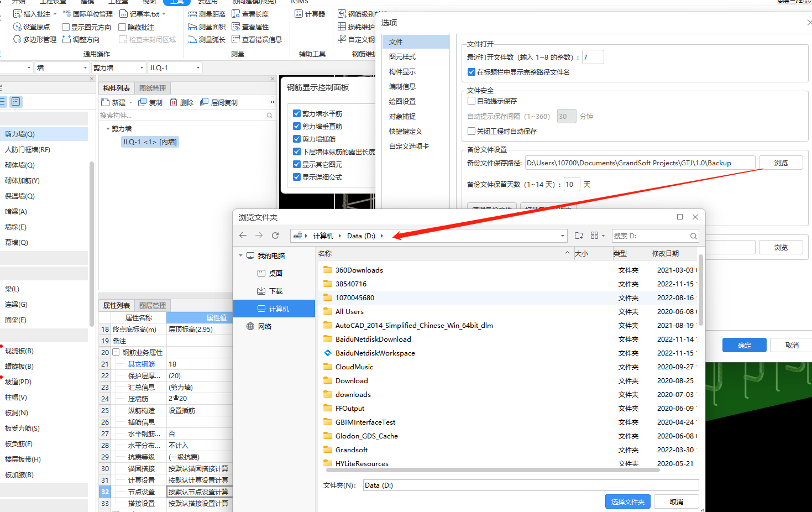Select JLQ-1 <1> [内墙] component

(150, 142)
